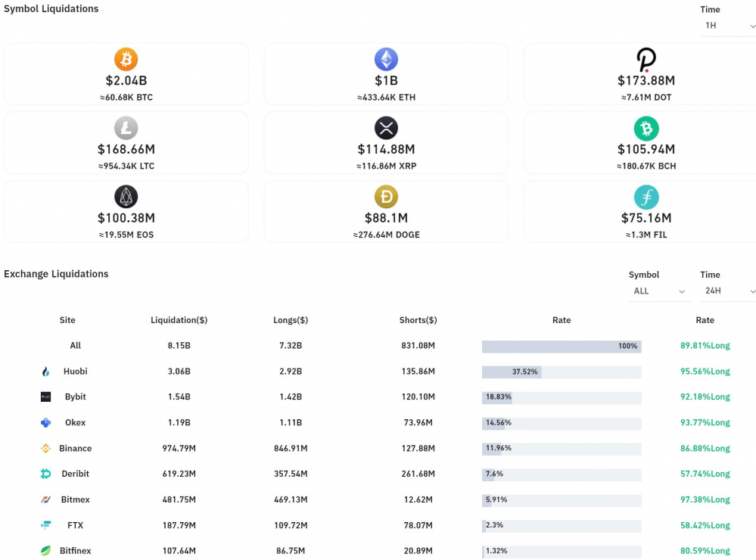This screenshot has width=756, height=560.
Task: Click the Deribit exchange name
Action: [76, 474]
